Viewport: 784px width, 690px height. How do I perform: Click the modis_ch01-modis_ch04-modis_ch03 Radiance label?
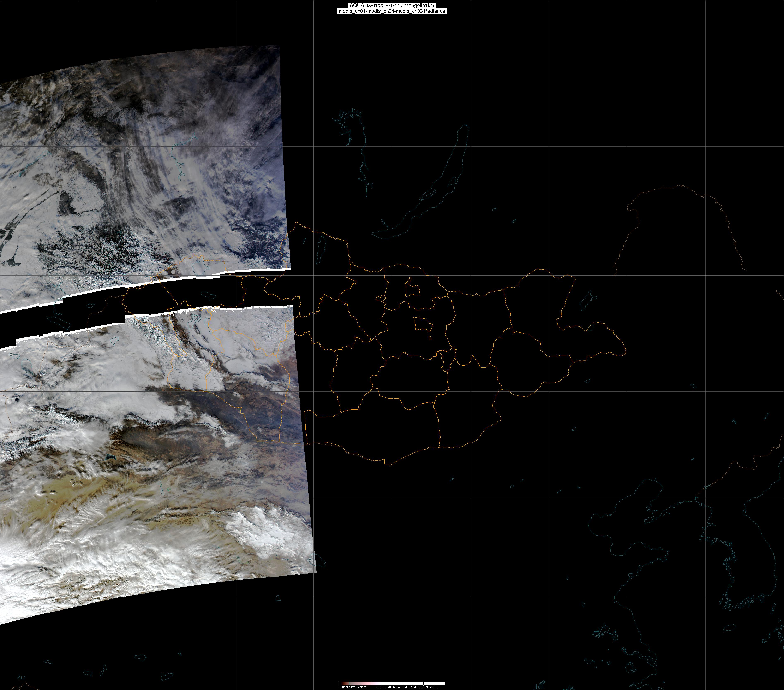392,11
